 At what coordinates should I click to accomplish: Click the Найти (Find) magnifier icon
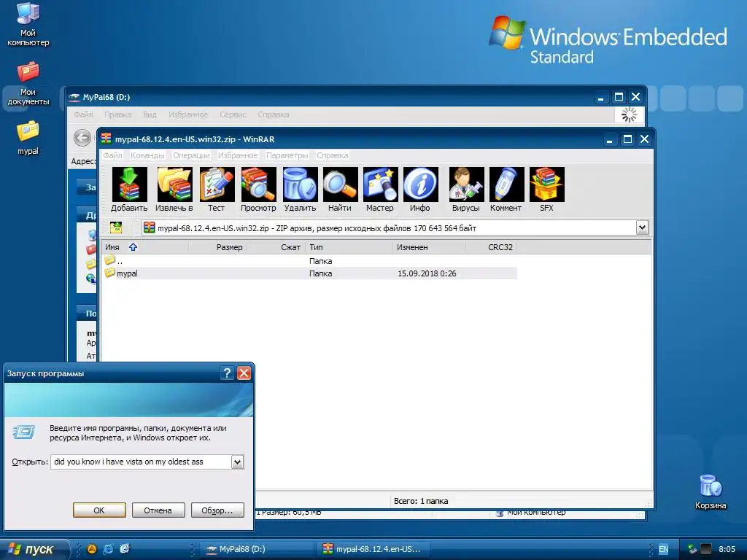tap(340, 189)
